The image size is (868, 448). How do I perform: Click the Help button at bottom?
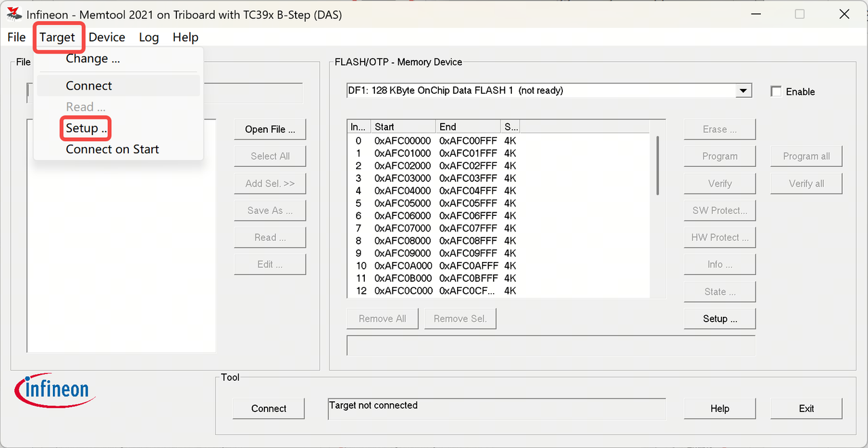point(719,409)
